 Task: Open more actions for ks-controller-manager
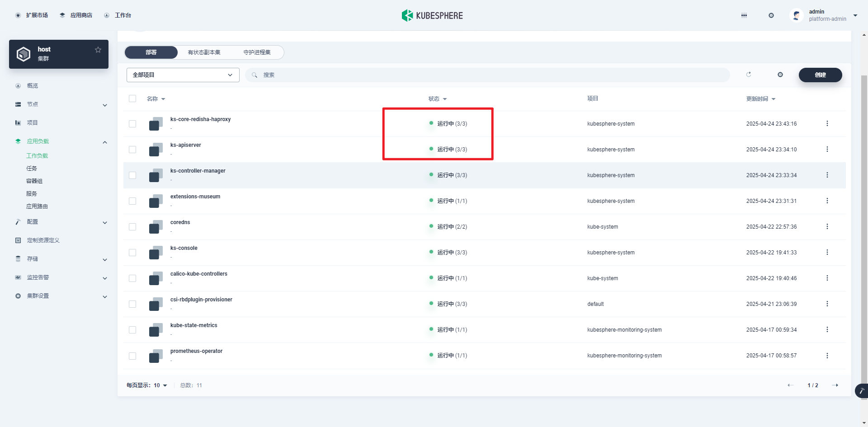[827, 175]
